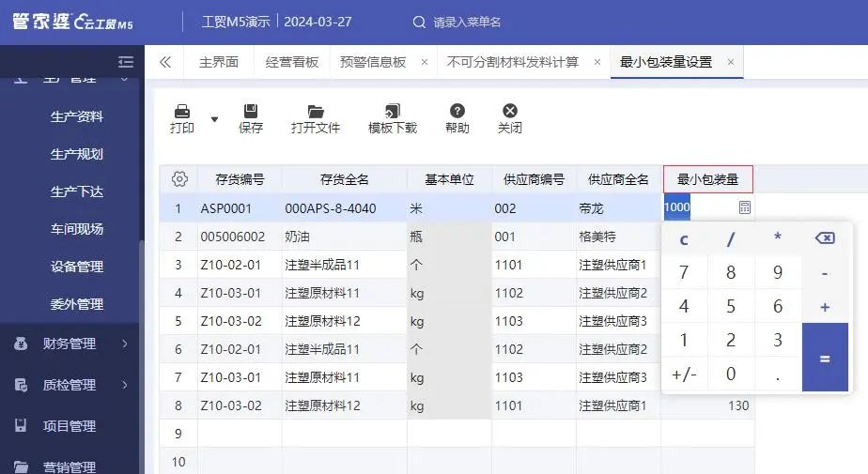Close the 最小包装量设置 tab
868x474 pixels.
(x=731, y=62)
